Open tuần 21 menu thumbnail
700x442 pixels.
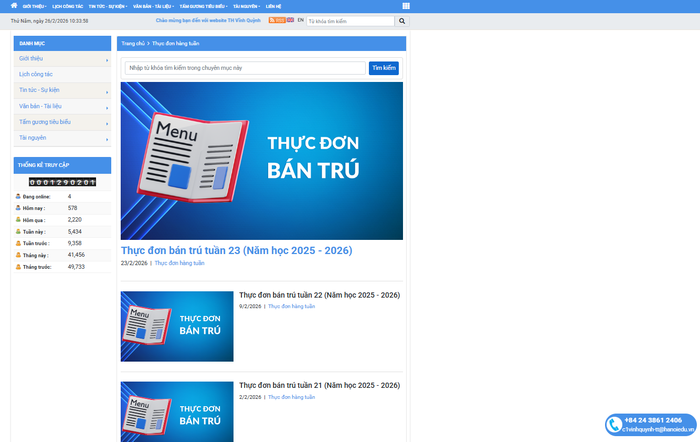click(177, 412)
